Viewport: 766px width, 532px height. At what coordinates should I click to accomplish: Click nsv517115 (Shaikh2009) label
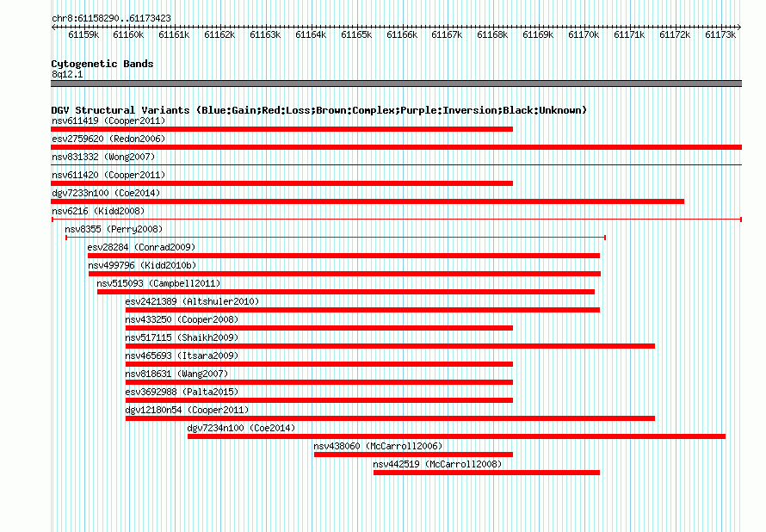[x=182, y=337]
